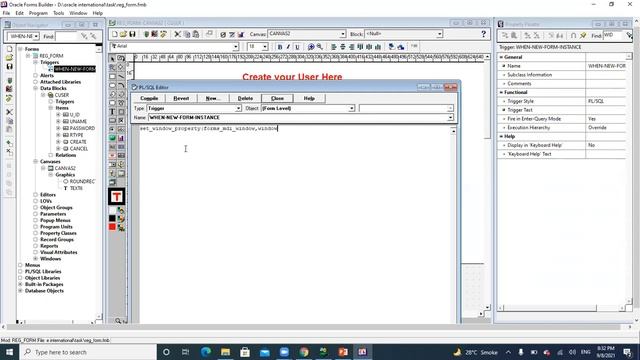Pick the red color swatch in tool palette
Viewport: 640px width, 360px height.
(112, 227)
